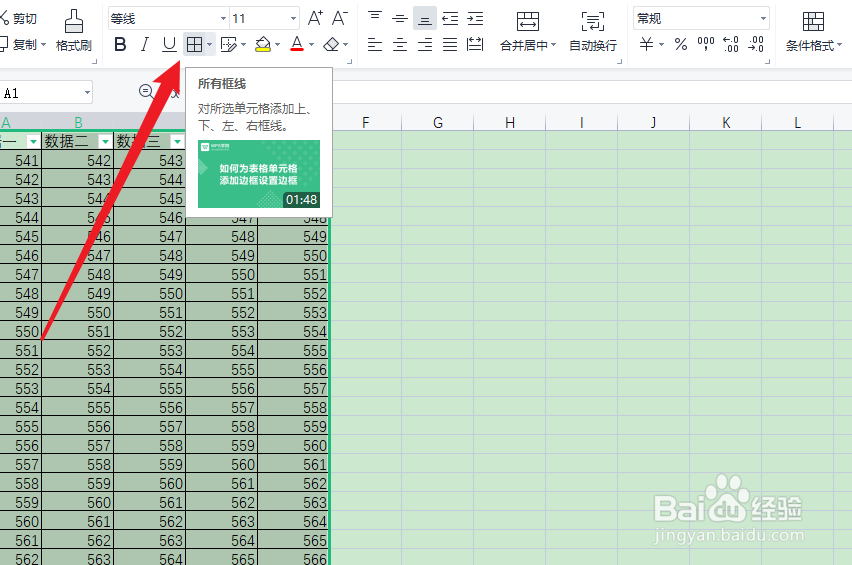The height and width of the screenshot is (565, 852).
Task: Open the font group dialog launcher
Action: (x=349, y=61)
